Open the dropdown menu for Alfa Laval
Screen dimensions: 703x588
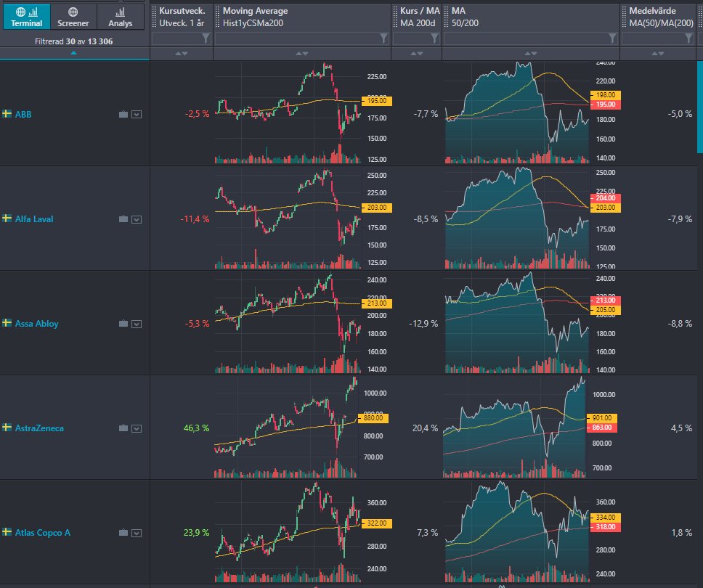click(137, 219)
